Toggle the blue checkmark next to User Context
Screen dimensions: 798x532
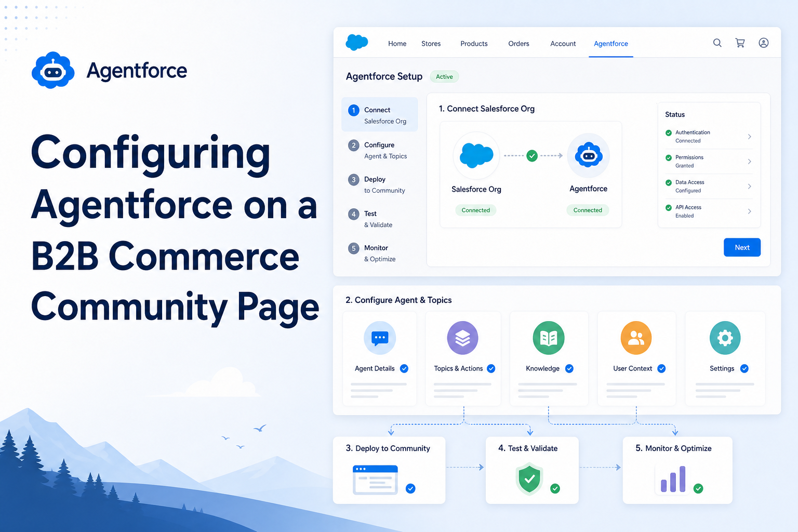coord(661,368)
